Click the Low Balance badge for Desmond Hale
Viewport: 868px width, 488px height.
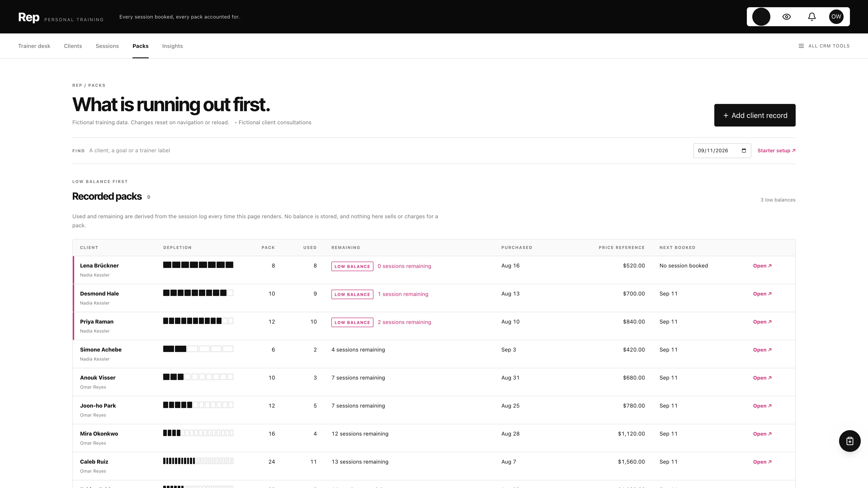(x=352, y=294)
